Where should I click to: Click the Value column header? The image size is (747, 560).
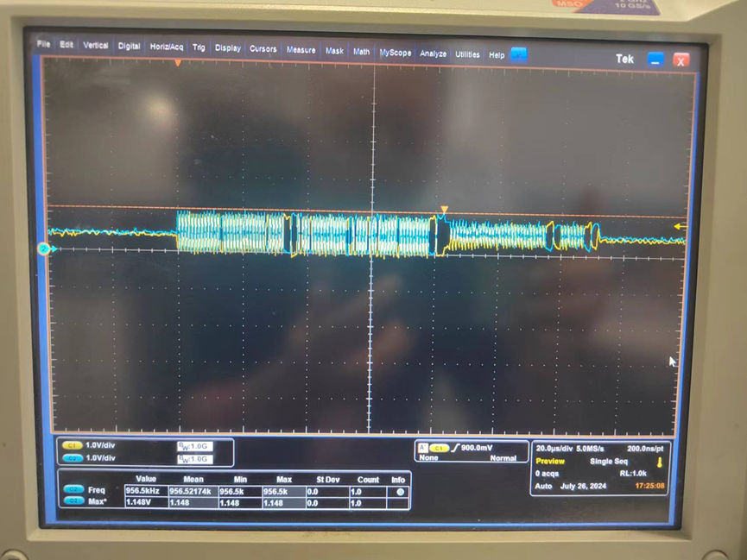[x=146, y=479]
